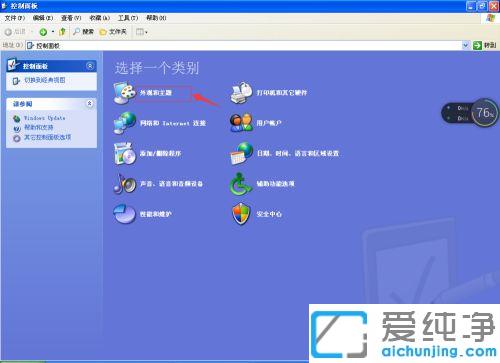The height and width of the screenshot is (363, 500).
Task: Click Switch to Classic View link
Action: click(44, 80)
